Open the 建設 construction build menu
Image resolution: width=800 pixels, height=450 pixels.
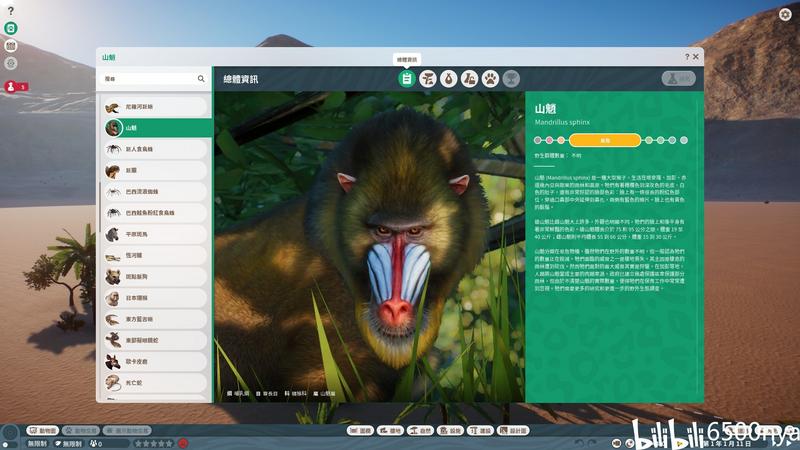(480, 431)
